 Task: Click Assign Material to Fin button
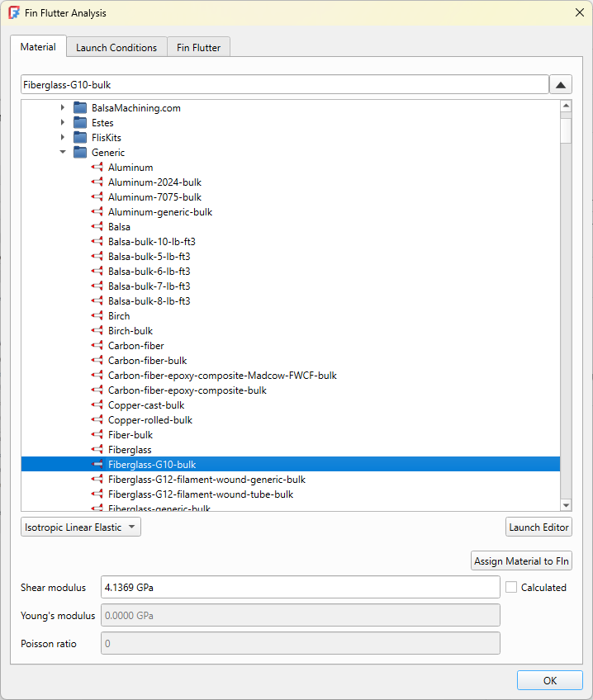521,560
